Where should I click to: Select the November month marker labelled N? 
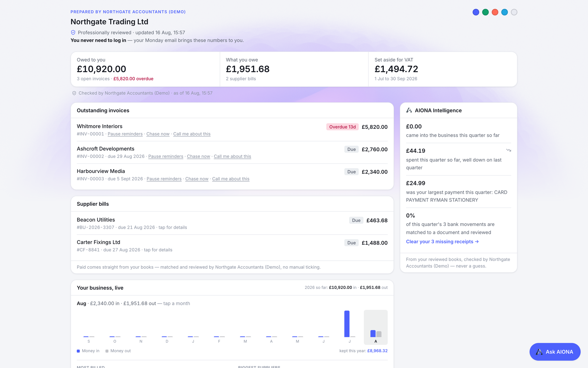click(141, 341)
